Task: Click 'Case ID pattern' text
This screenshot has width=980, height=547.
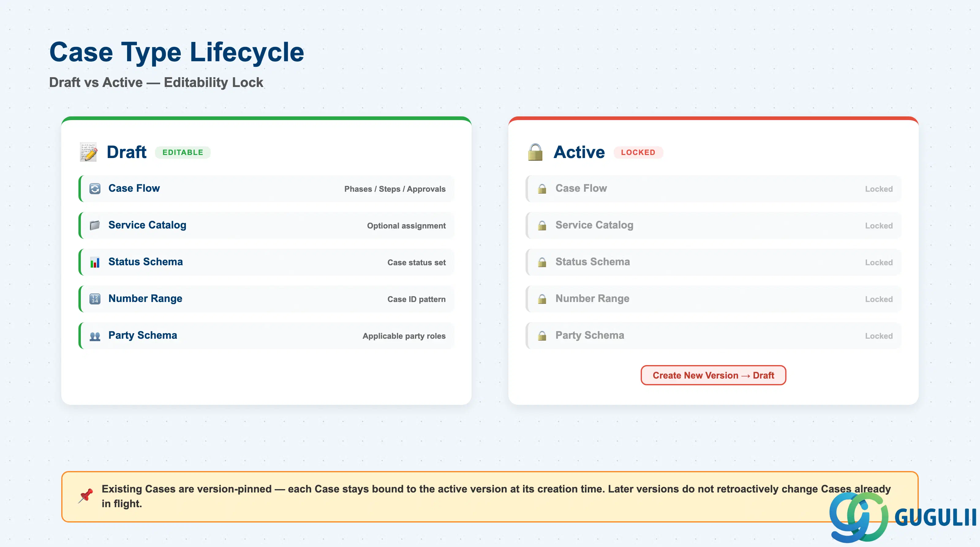Action: [417, 299]
